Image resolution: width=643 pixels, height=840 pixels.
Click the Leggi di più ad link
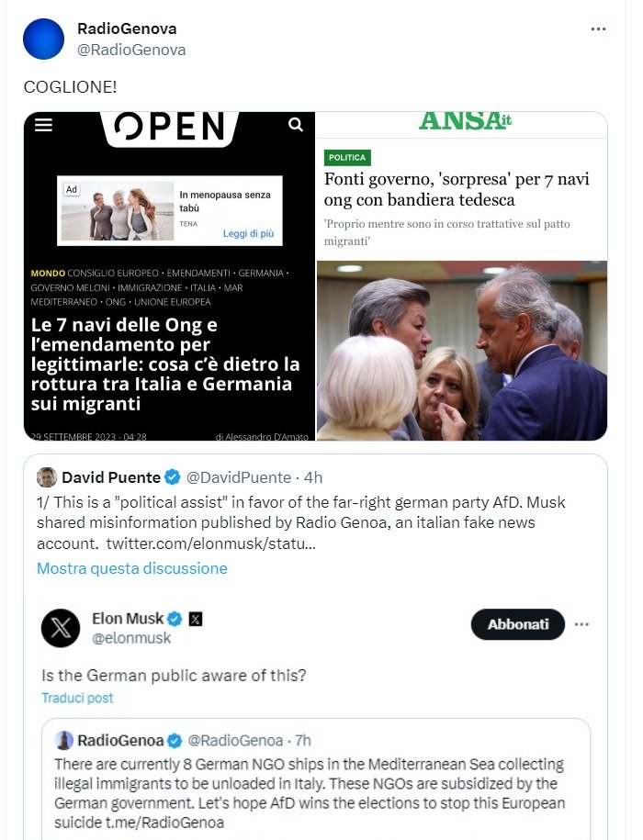pyautogui.click(x=248, y=233)
